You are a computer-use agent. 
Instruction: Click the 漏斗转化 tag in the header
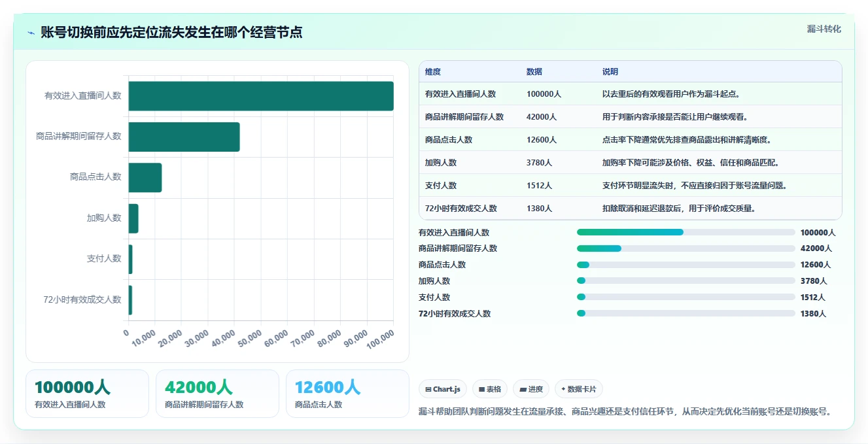(824, 29)
